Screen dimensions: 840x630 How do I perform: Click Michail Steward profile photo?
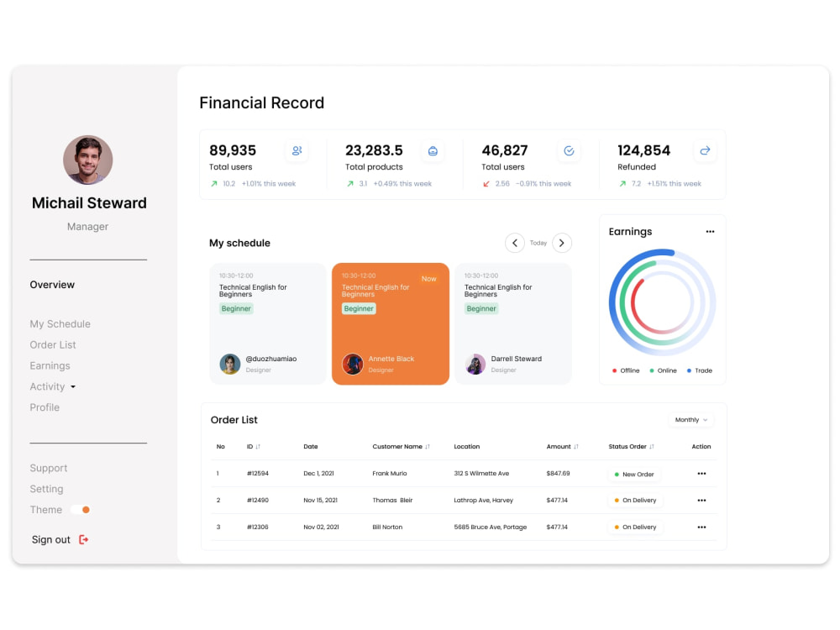pos(88,160)
